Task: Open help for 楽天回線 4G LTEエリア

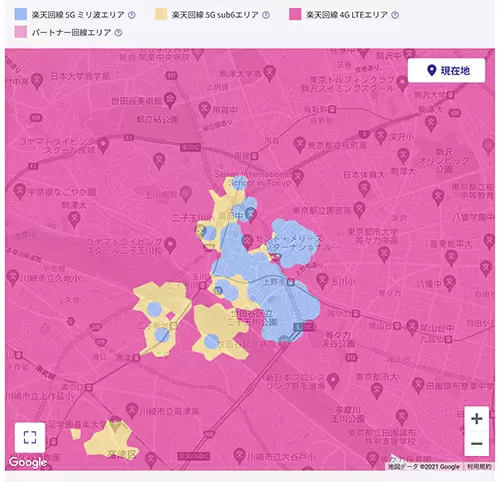Action: tap(395, 15)
